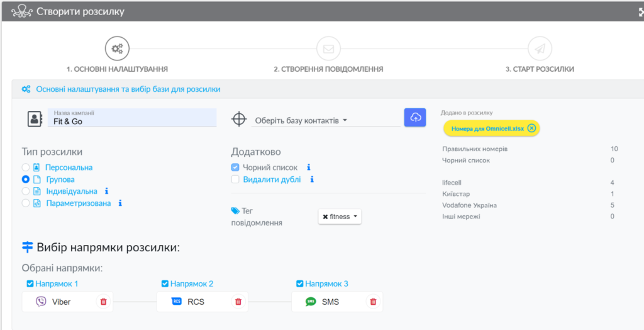Click info icon next to Чорний список
Viewport: 644px width, 330px height.
309,168
